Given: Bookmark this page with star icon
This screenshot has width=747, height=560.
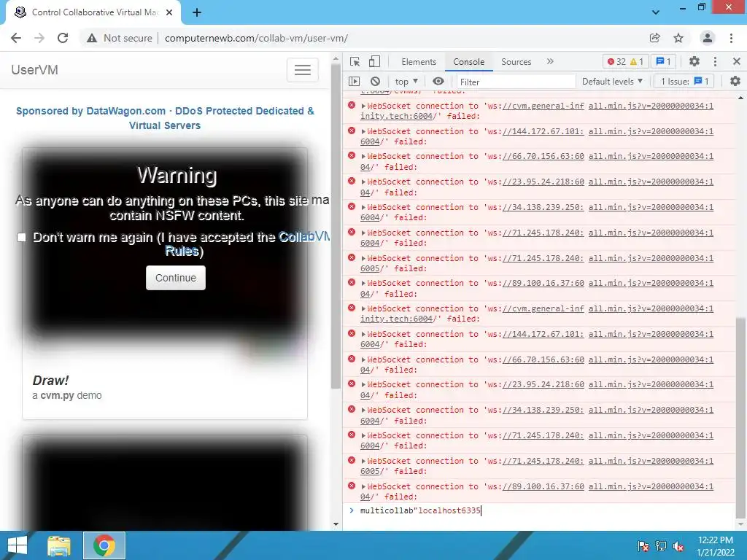Looking at the screenshot, I should pos(678,38).
